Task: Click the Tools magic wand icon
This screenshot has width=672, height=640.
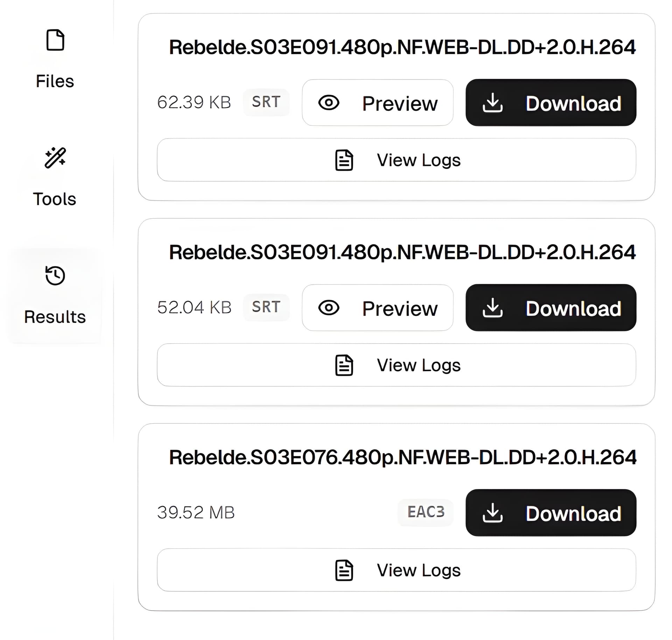Action: [x=55, y=158]
